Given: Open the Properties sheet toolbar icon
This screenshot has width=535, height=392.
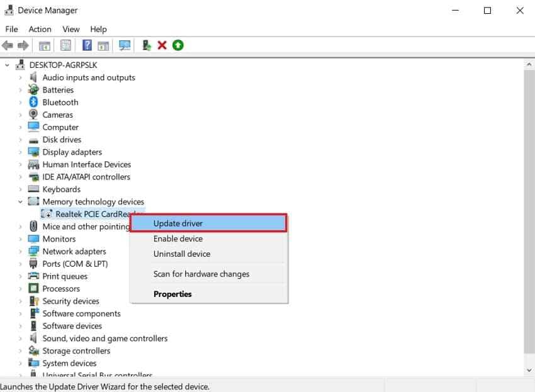Looking at the screenshot, I should (65, 45).
